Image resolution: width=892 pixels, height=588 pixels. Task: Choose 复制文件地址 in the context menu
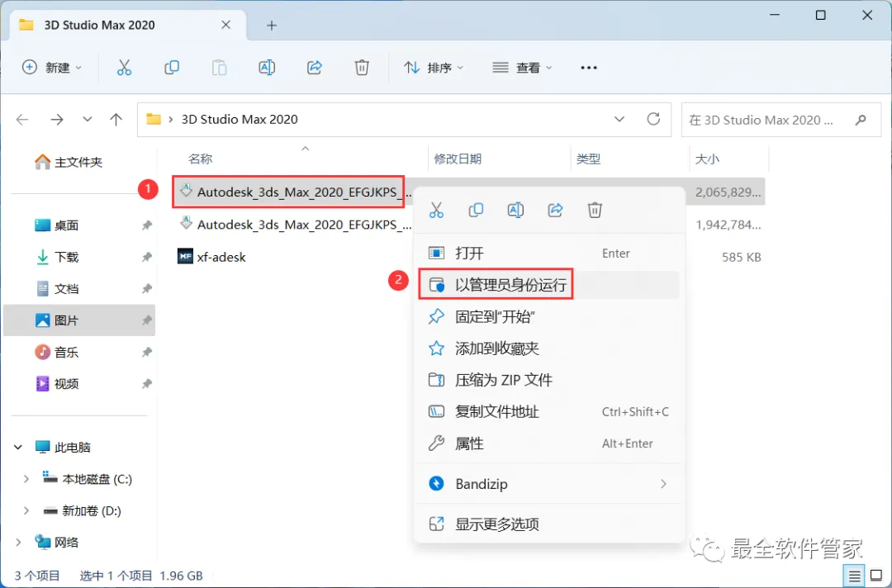tap(548, 412)
